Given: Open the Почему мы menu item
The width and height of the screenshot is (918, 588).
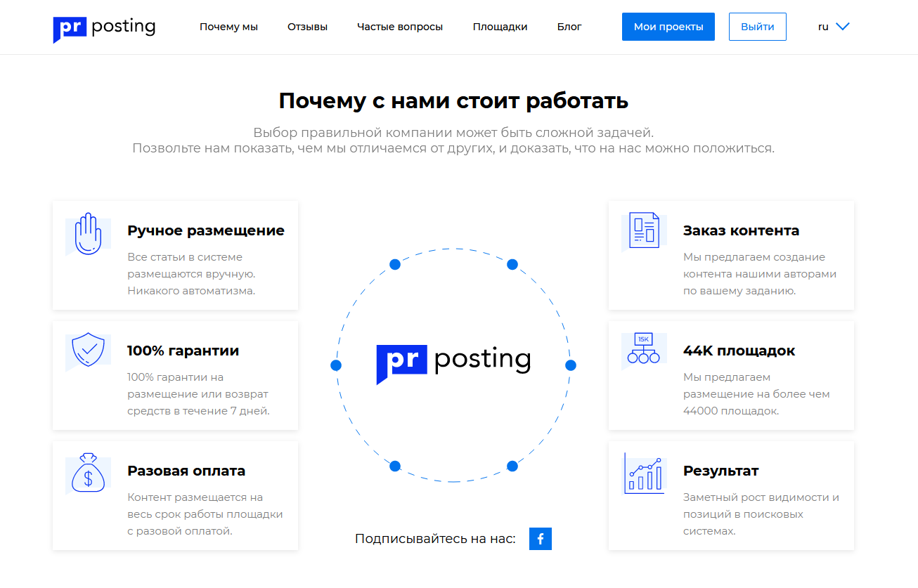Looking at the screenshot, I should tap(228, 27).
